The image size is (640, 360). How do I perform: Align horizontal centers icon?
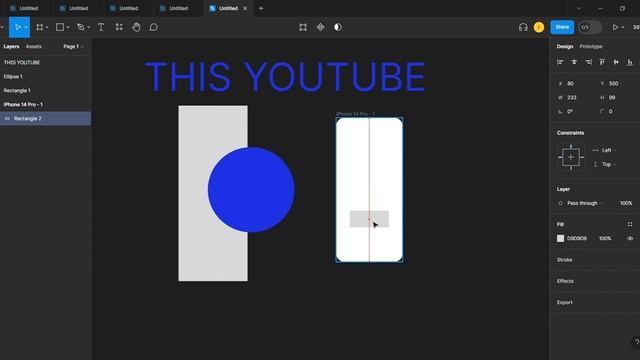tap(574, 62)
